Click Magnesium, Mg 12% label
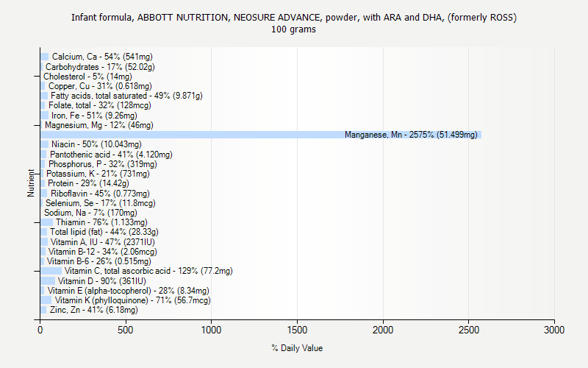Screen dimensions: 588x368 99,125
